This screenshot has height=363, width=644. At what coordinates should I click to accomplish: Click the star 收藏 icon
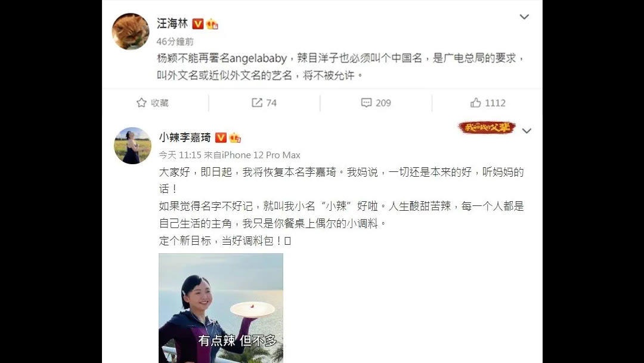pos(141,103)
